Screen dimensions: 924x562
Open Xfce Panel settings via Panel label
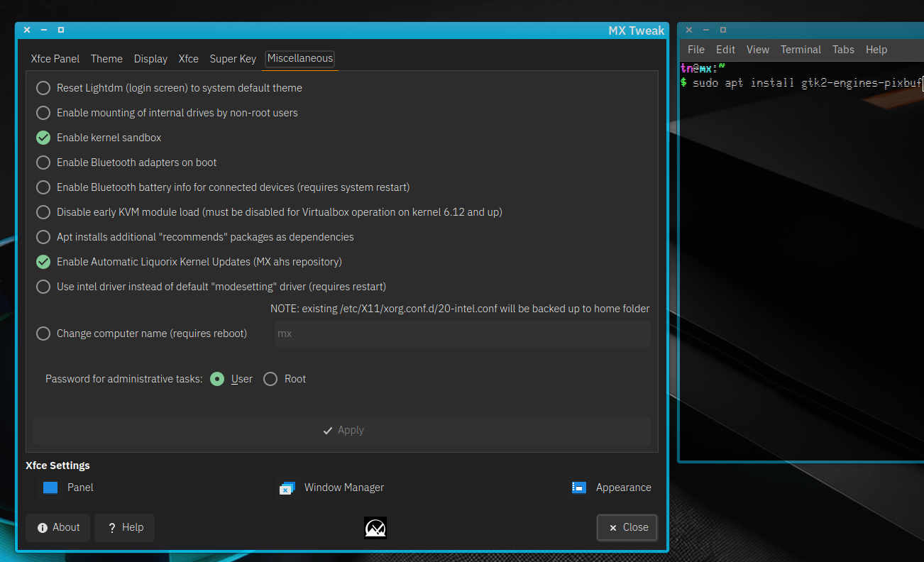80,487
